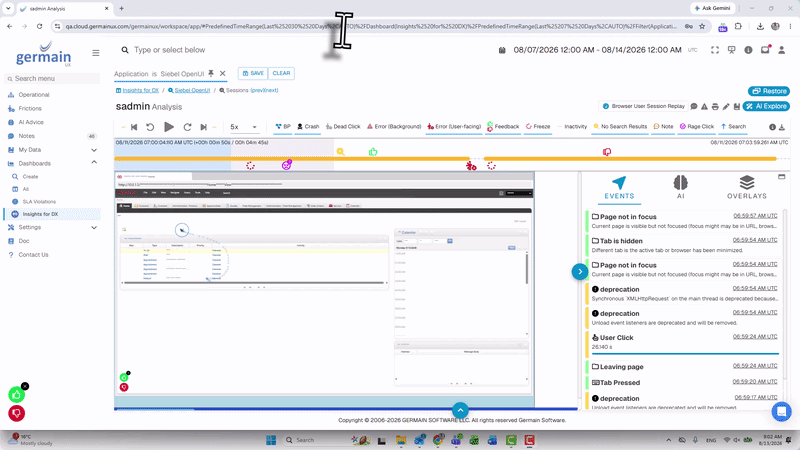The image size is (800, 450).
Task: Switch to the EVENTS tab
Action: (619, 188)
